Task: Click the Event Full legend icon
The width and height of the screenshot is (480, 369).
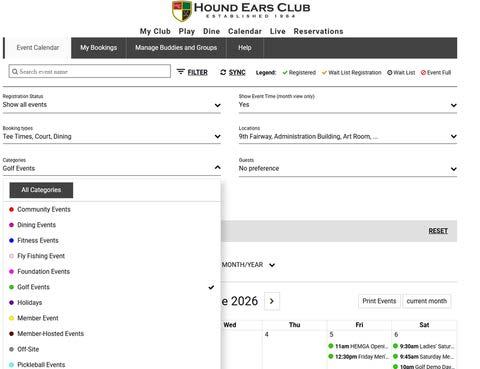Action: pos(423,72)
